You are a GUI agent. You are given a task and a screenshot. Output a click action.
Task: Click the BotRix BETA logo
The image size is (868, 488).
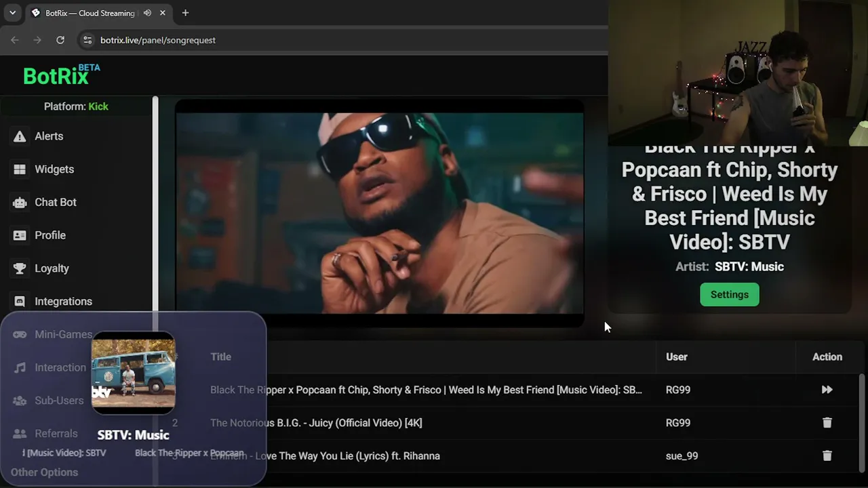click(x=62, y=75)
